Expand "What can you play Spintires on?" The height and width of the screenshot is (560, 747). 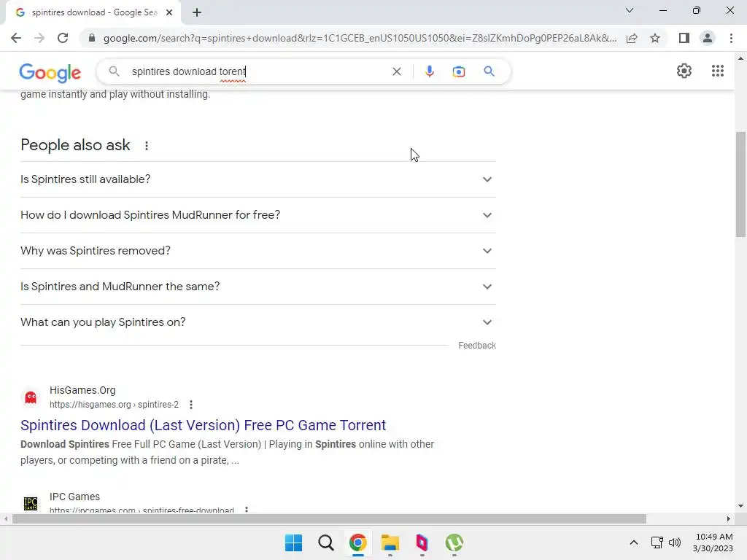pyautogui.click(x=258, y=322)
